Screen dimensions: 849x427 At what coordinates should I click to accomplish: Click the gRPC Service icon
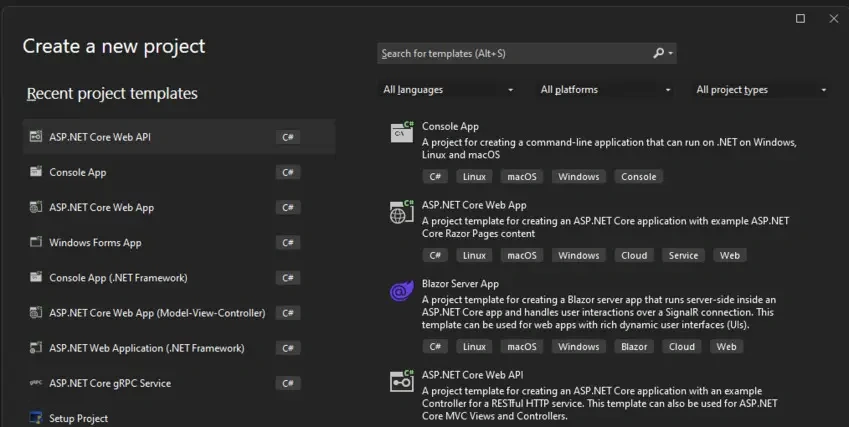pyautogui.click(x=36, y=383)
